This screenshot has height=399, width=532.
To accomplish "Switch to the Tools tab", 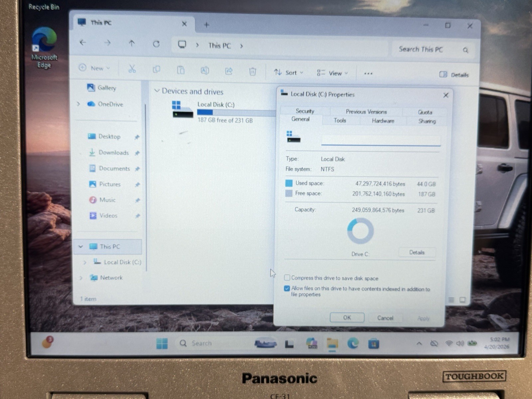I will click(340, 120).
